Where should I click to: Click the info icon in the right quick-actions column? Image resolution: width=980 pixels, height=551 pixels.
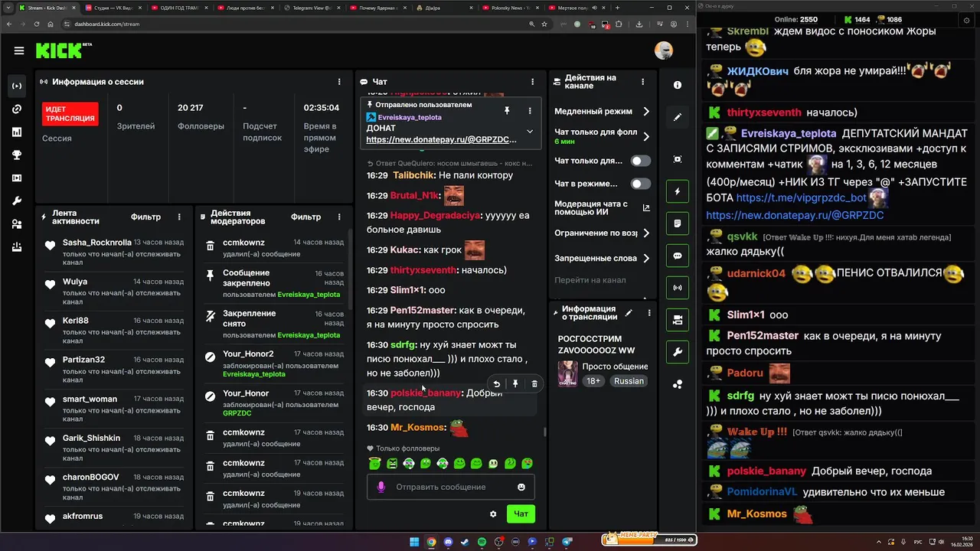[678, 85]
